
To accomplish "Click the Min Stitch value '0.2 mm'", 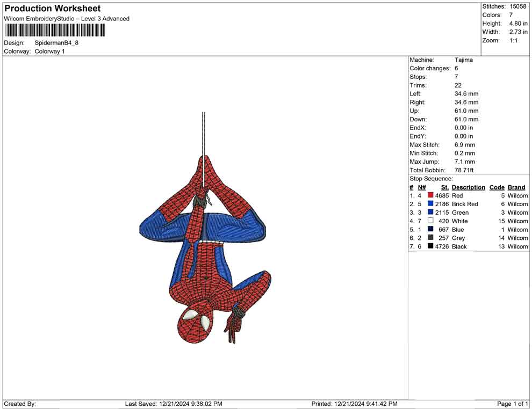I will pos(465,153).
